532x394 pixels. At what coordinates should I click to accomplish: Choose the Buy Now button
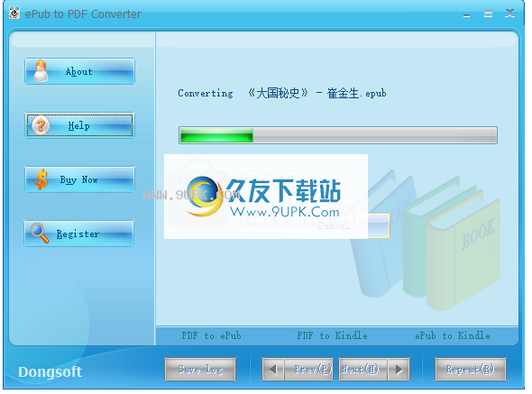click(79, 179)
